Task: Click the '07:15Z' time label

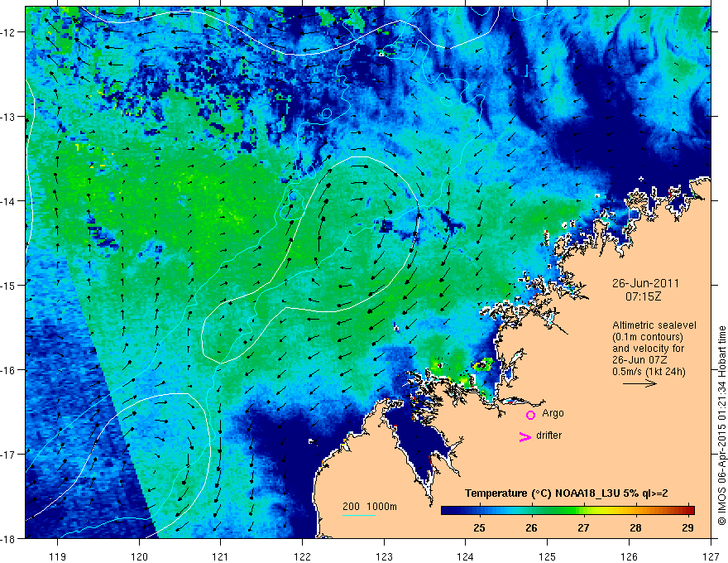Action: 643,296
